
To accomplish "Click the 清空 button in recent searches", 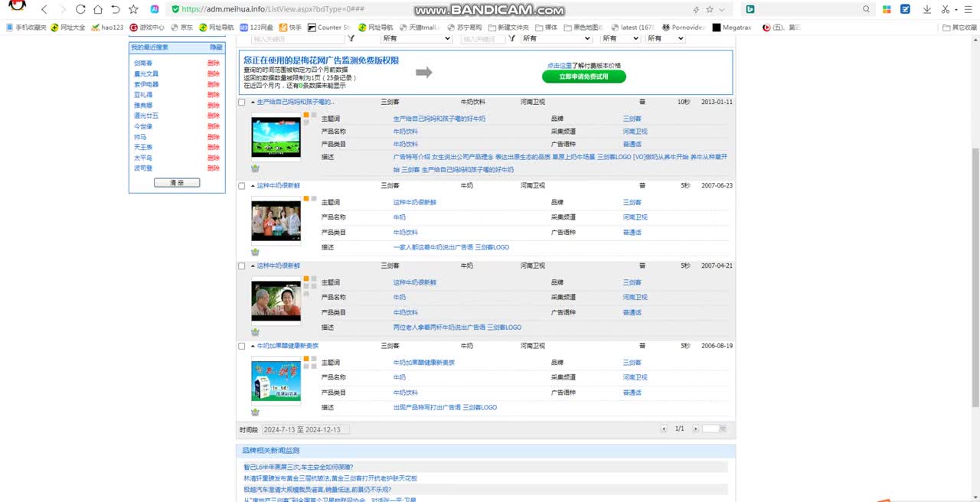I will coord(177,183).
